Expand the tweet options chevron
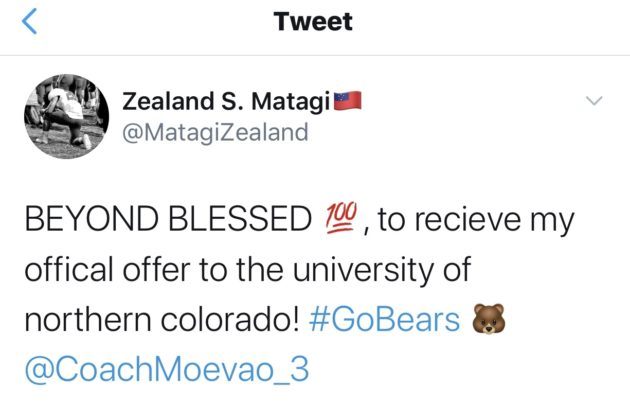The image size is (630, 419). tap(594, 101)
